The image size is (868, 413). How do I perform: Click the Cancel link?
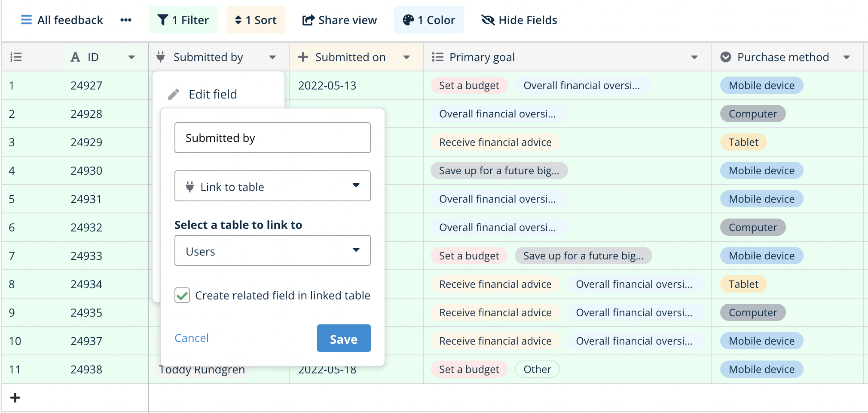point(191,338)
